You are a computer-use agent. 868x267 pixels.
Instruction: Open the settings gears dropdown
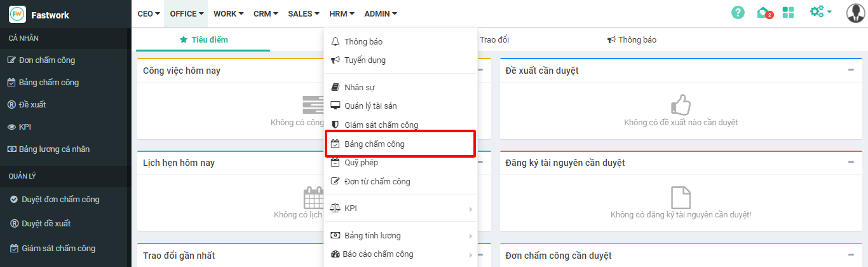point(820,12)
